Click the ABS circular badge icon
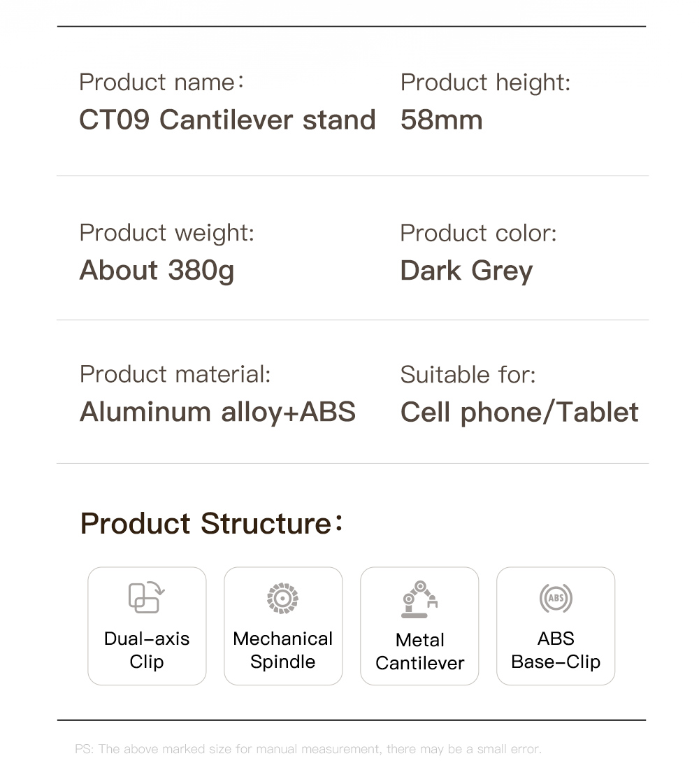Image resolution: width=699 pixels, height=784 pixels. click(x=556, y=598)
